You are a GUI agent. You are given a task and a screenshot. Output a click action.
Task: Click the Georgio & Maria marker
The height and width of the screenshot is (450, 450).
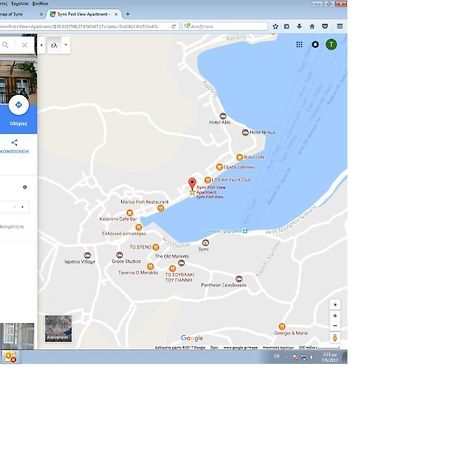[282, 326]
